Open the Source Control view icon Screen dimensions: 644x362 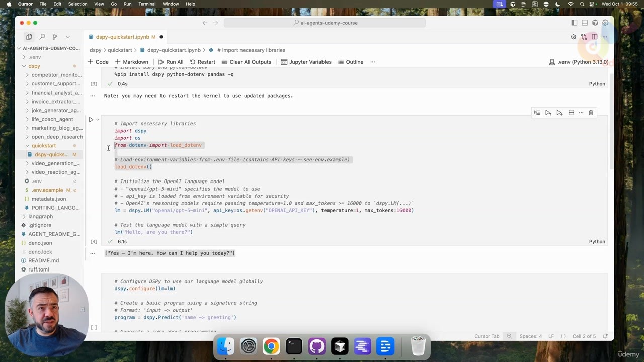(x=55, y=37)
